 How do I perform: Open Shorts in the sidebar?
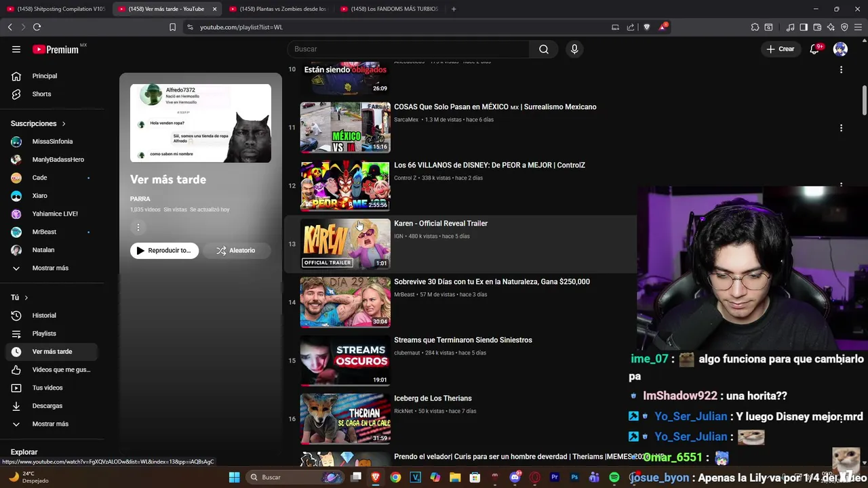click(53, 94)
